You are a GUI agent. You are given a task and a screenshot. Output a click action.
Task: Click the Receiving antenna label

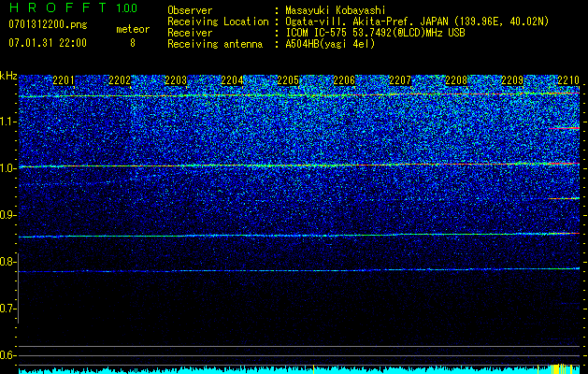click(215, 44)
